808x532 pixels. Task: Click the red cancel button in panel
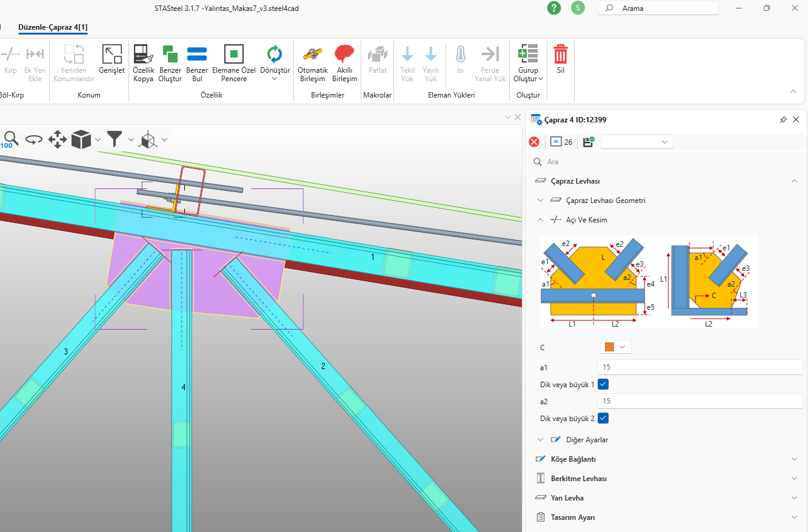(534, 142)
